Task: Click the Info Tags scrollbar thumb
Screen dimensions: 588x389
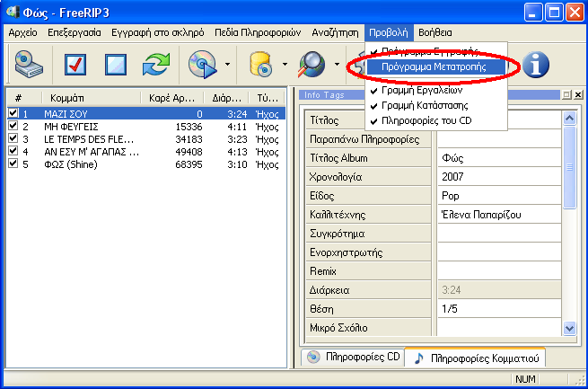Action: tap(569, 167)
